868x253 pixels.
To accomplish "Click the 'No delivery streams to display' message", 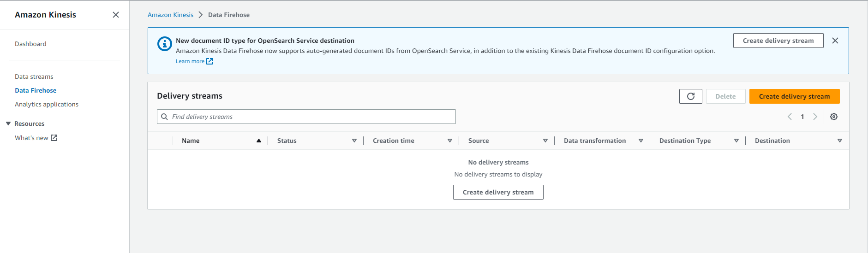I will pyautogui.click(x=498, y=174).
